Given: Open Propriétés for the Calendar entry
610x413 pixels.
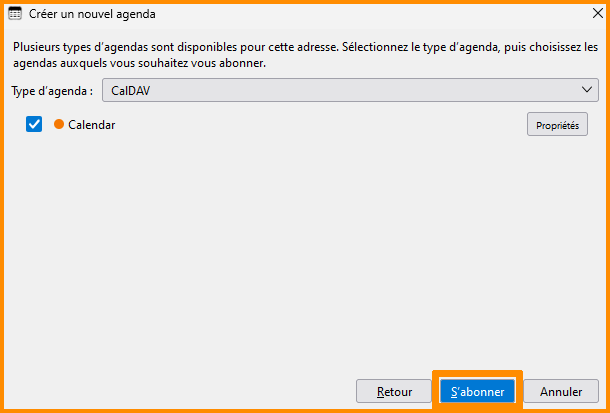Looking at the screenshot, I should [557, 125].
